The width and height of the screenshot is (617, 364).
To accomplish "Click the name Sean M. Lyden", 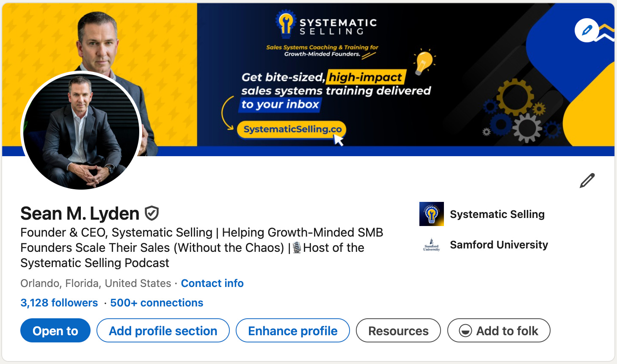I will click(x=80, y=213).
